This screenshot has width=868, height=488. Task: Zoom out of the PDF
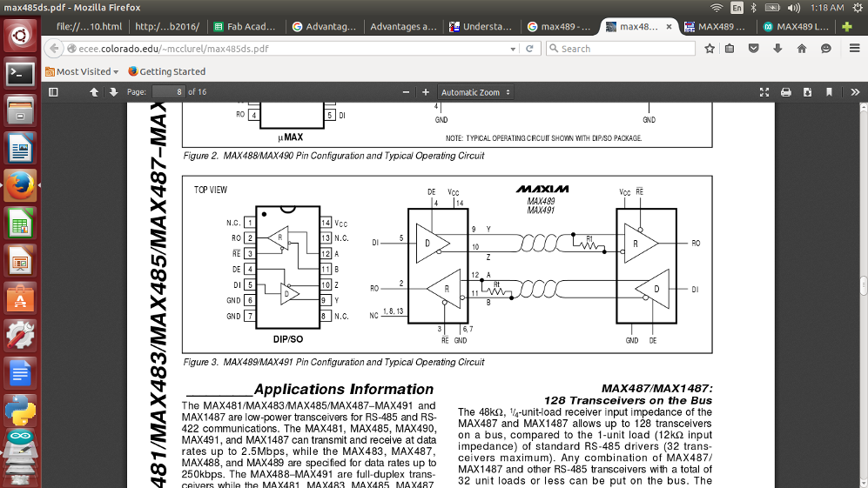(406, 92)
